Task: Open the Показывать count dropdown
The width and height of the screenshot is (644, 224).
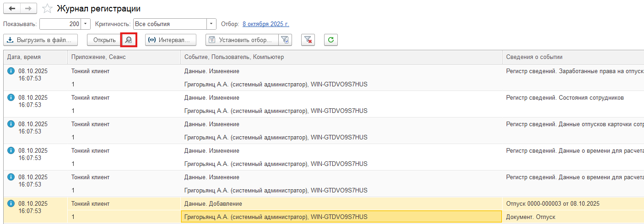Action: point(86,24)
